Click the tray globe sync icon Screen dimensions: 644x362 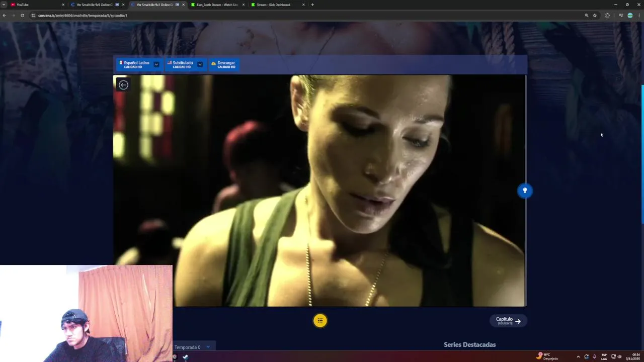click(x=586, y=356)
